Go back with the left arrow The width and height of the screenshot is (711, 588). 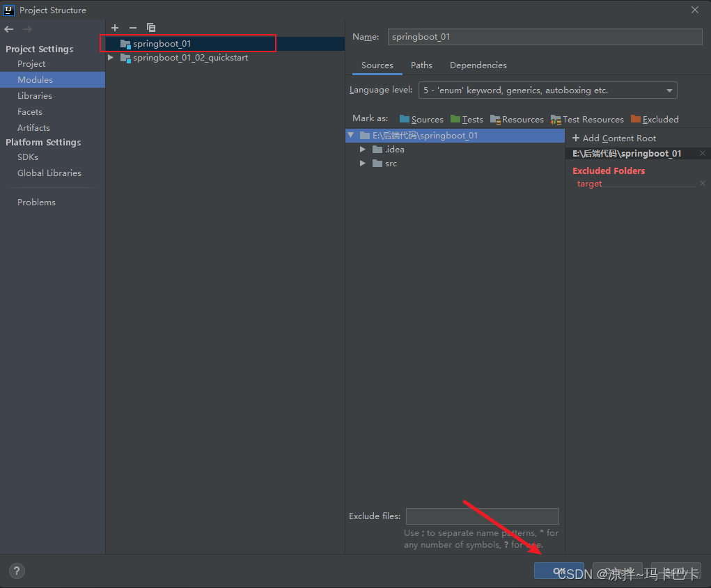(x=9, y=29)
